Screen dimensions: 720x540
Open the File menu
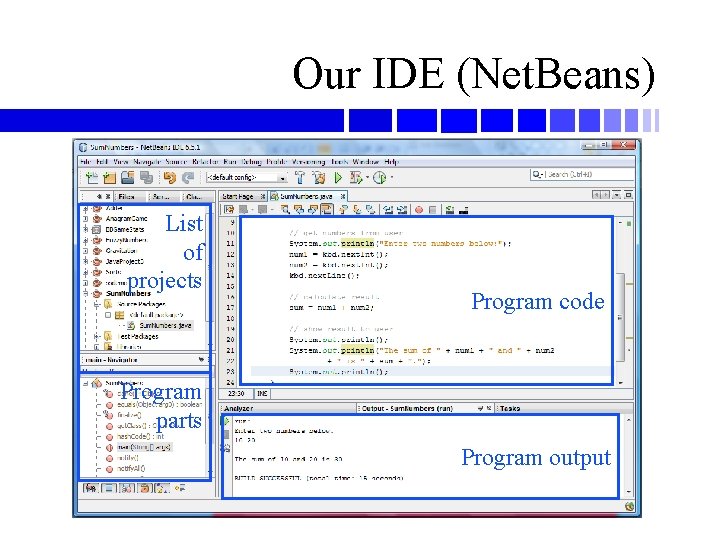pos(85,162)
